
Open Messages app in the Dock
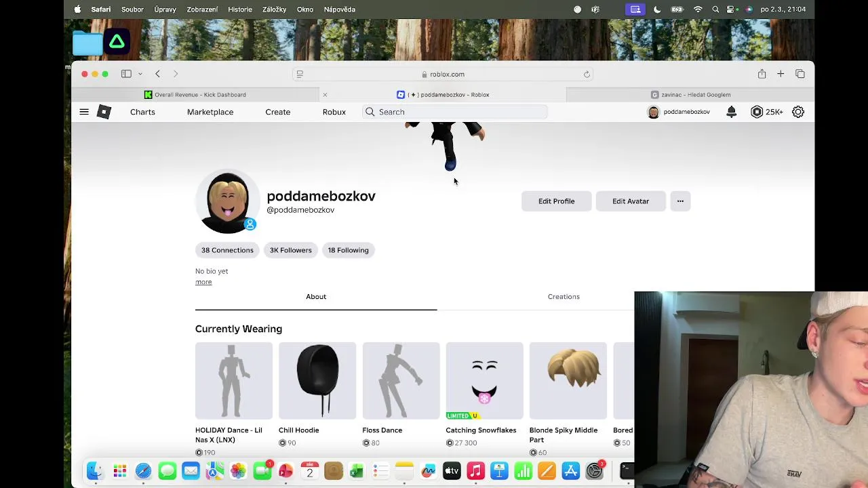(x=167, y=470)
